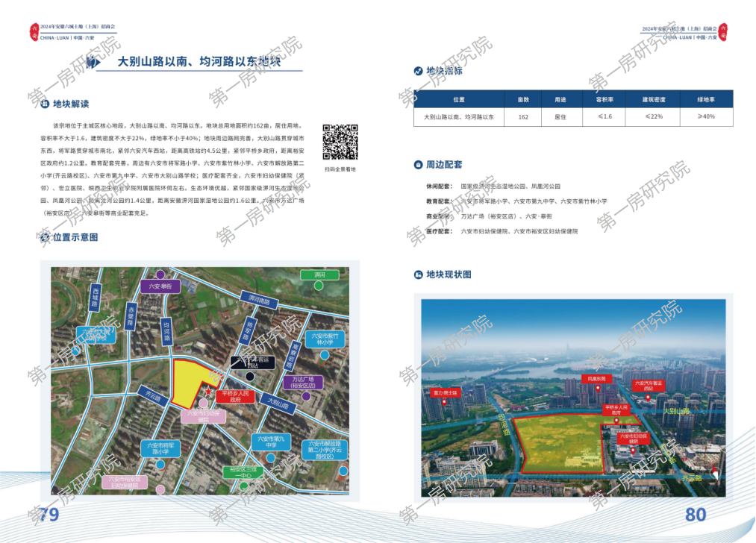Click the 地块现状图 section icon
Image resolution: width=756 pixels, height=543 pixels.
click(418, 274)
